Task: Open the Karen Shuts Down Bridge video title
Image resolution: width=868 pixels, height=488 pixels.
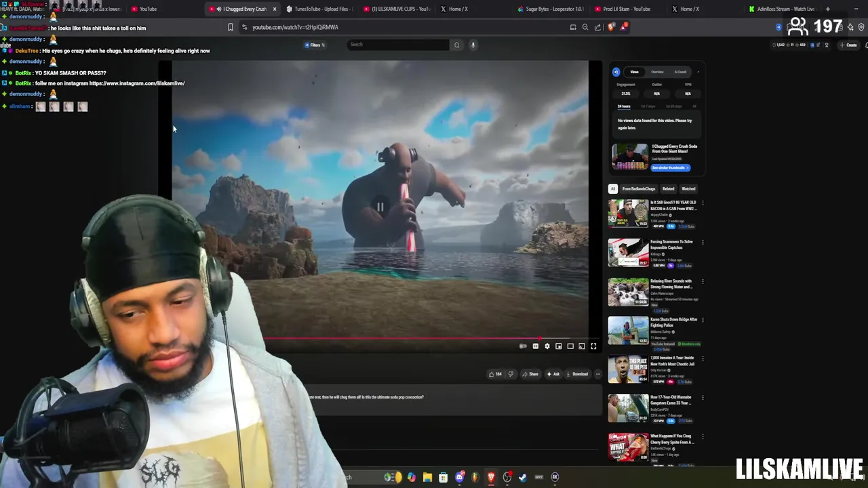Action: (x=674, y=322)
